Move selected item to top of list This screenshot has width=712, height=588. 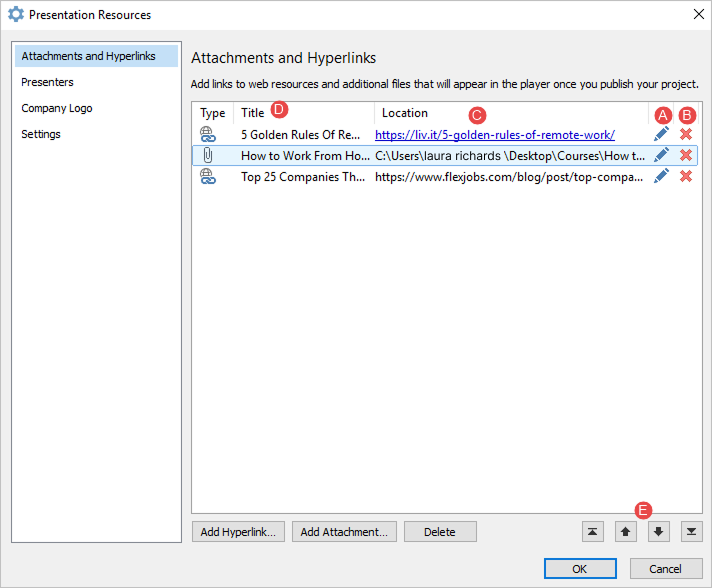pos(593,532)
